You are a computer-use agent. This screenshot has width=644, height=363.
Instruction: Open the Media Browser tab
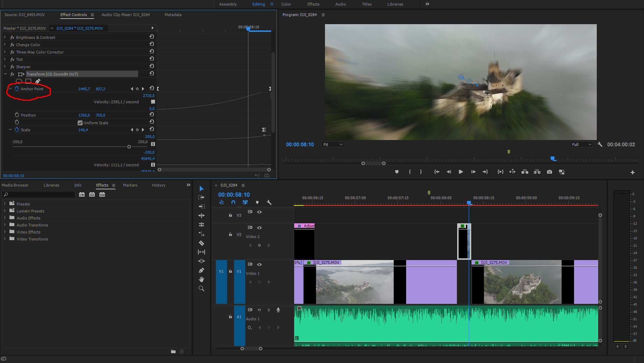[x=15, y=185]
